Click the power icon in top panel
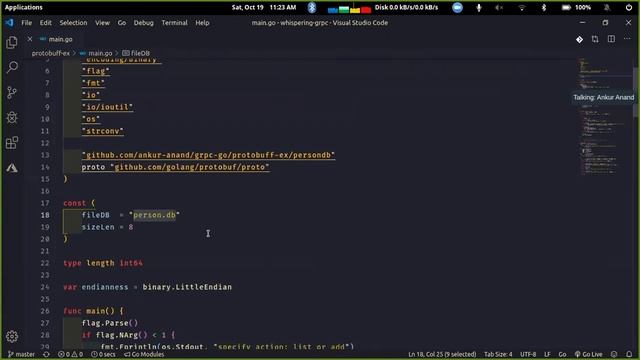This screenshot has height=360, width=640. (x=629, y=7)
